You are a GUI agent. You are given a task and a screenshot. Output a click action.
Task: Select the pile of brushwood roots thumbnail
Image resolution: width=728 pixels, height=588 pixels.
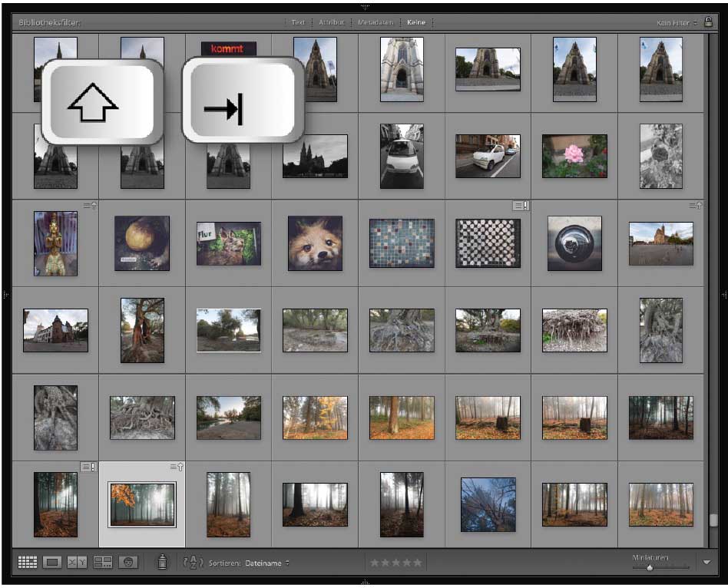[574, 330]
